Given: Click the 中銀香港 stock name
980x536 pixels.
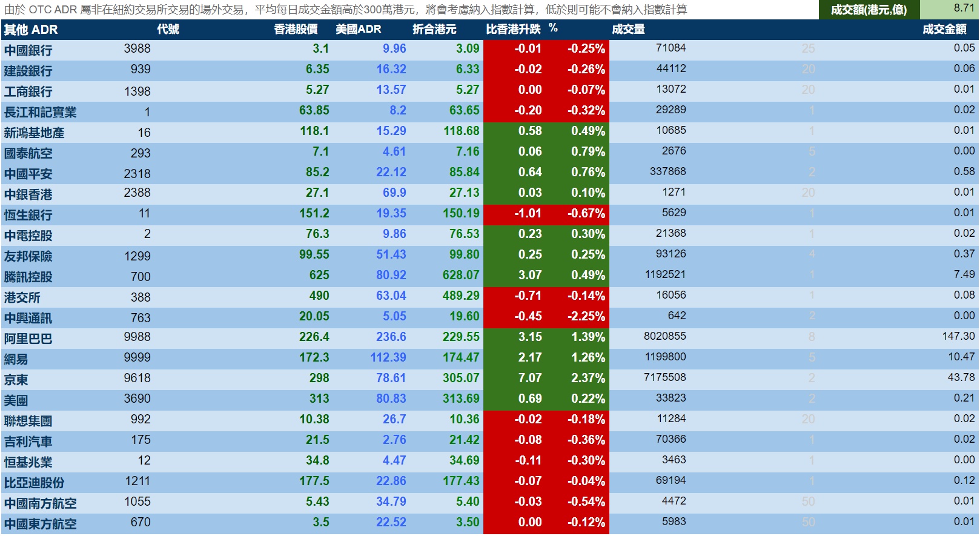Looking at the screenshot, I should point(28,194).
